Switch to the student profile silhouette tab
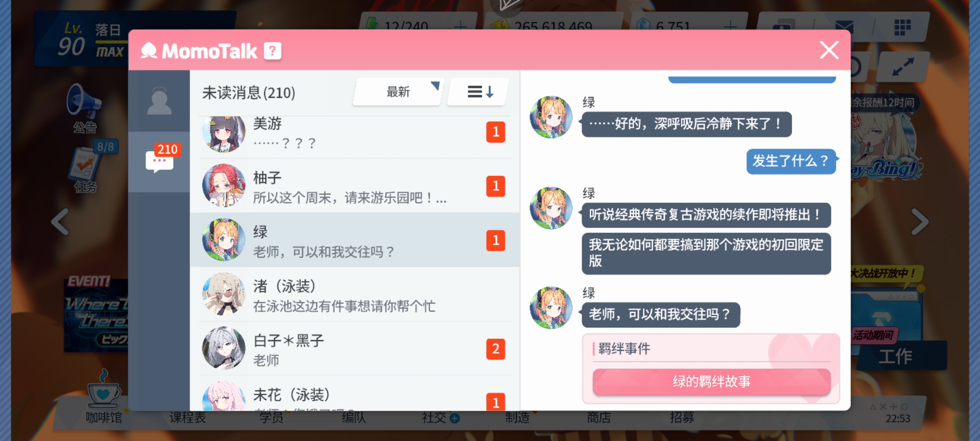The width and height of the screenshot is (980, 441). 159,101
